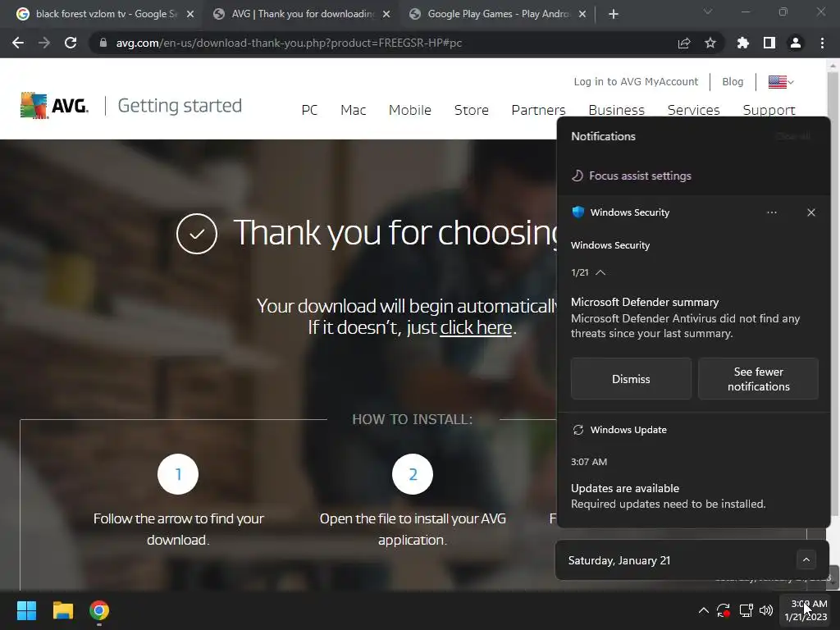Screen dimensions: 840x630
Task: Open a new browser tab
Action: [614, 14]
